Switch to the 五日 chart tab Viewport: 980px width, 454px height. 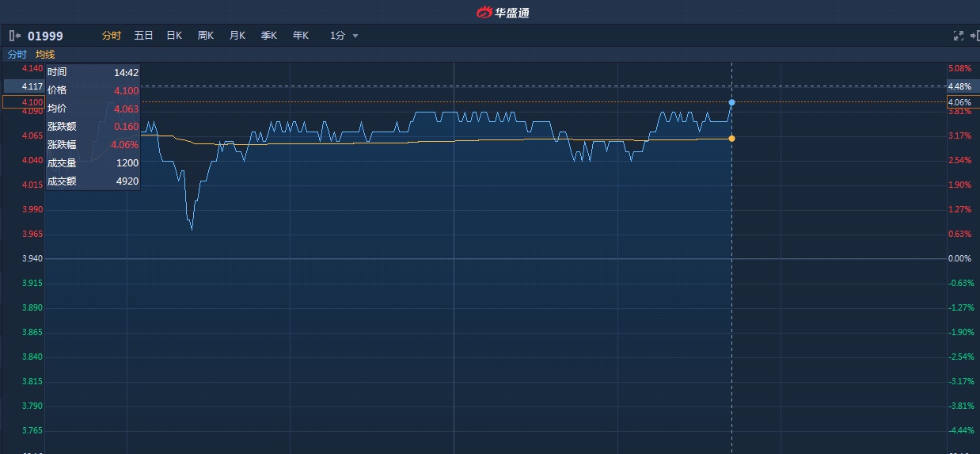(143, 36)
